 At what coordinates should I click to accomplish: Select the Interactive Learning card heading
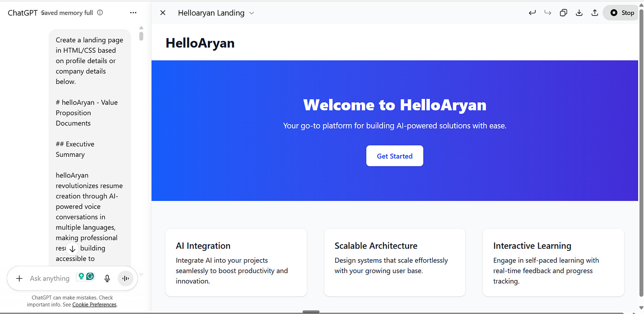click(532, 246)
